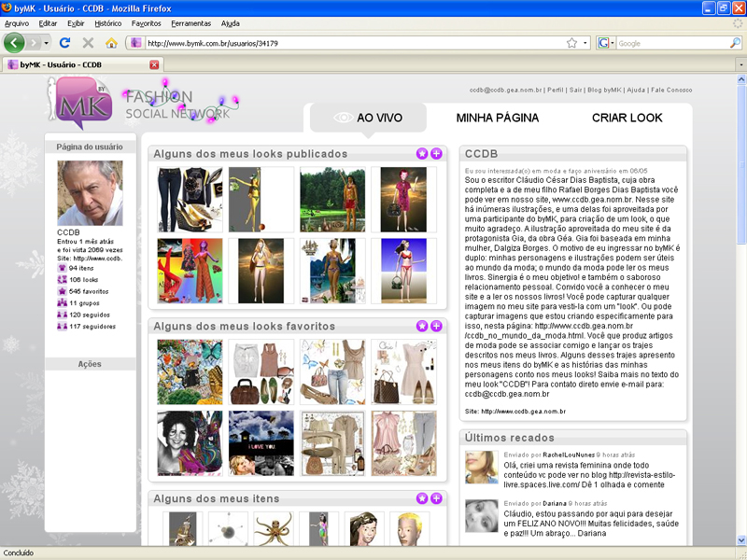Click the star icon in looks publicados header

pos(422,153)
